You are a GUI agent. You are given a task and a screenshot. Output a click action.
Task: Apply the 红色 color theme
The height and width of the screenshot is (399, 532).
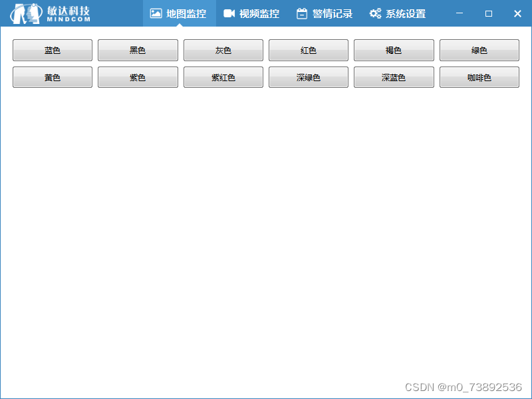(308, 50)
